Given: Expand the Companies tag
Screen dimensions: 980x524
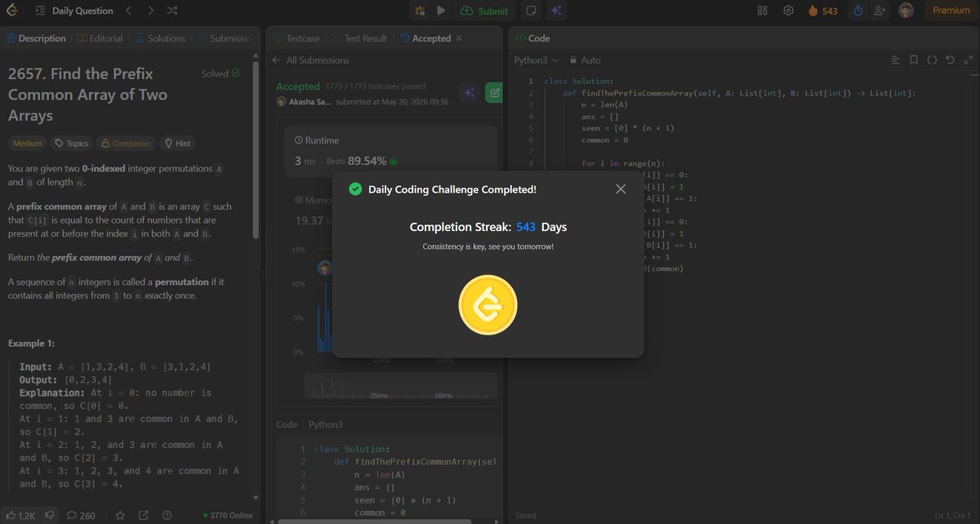Looking at the screenshot, I should coord(126,144).
